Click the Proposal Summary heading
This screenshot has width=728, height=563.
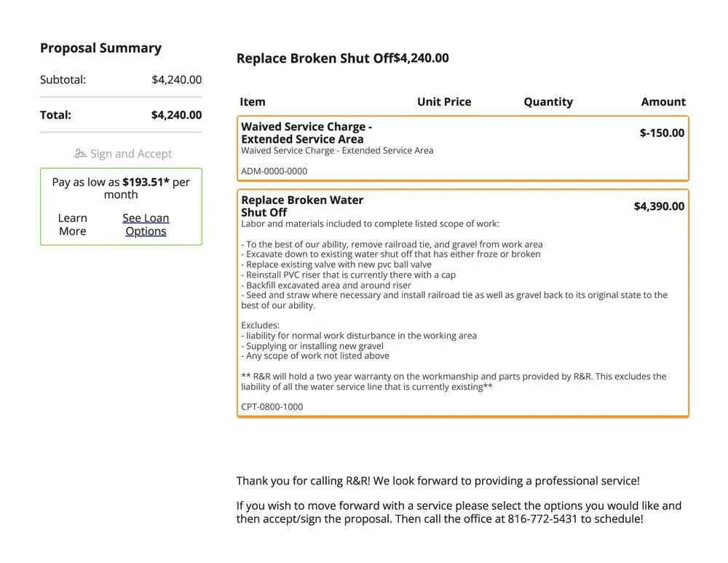coord(100,48)
